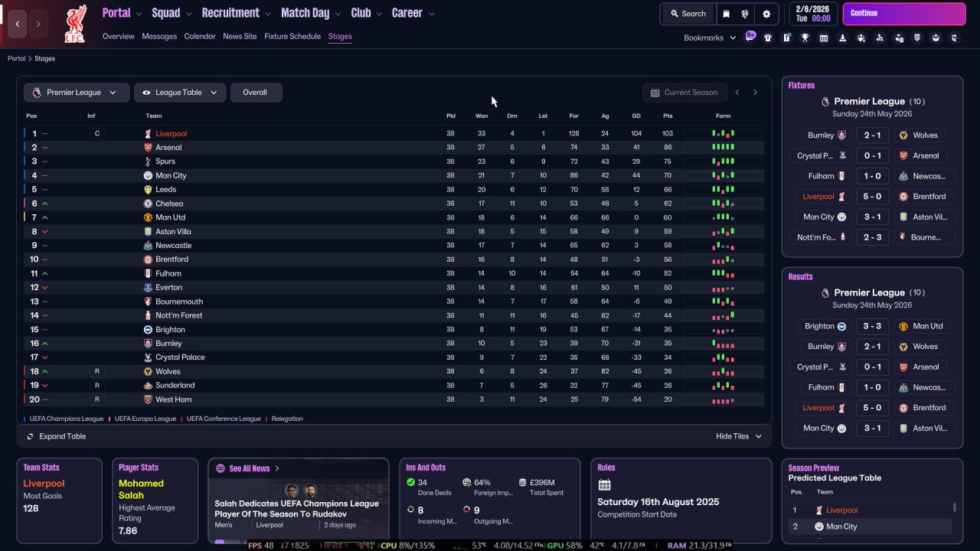Click Portal in the breadcrumb

click(16, 58)
